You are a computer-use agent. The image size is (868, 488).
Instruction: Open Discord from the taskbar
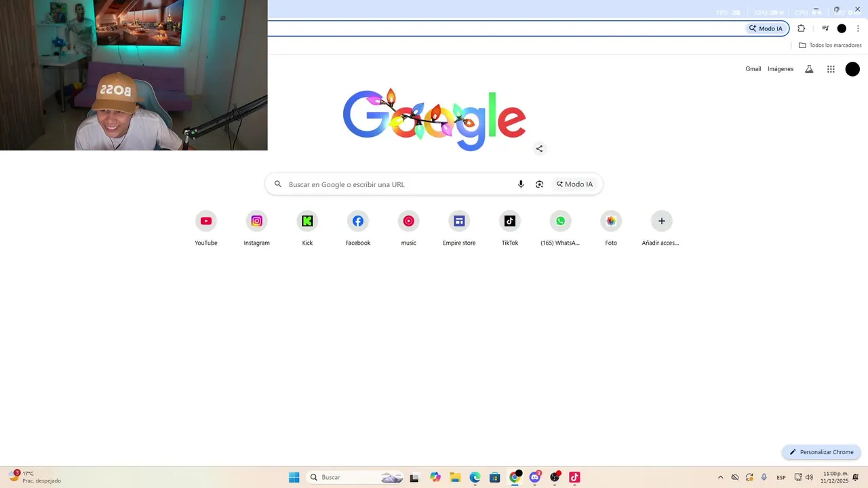(535, 477)
